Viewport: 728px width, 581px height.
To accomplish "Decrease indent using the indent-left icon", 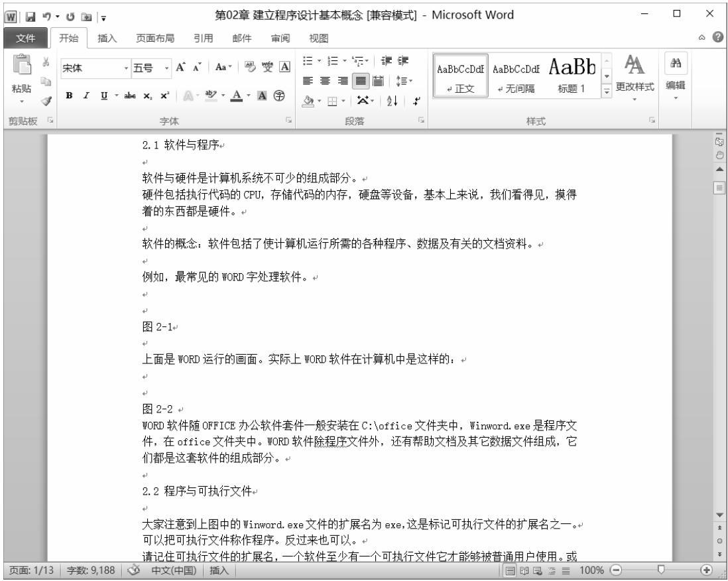I will tap(387, 61).
